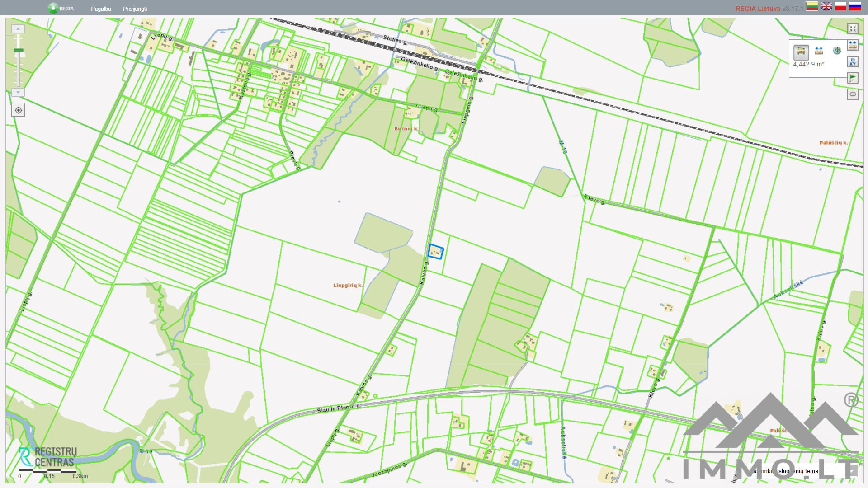Click the Stoties g. street label
The image size is (868, 488).
click(x=395, y=40)
